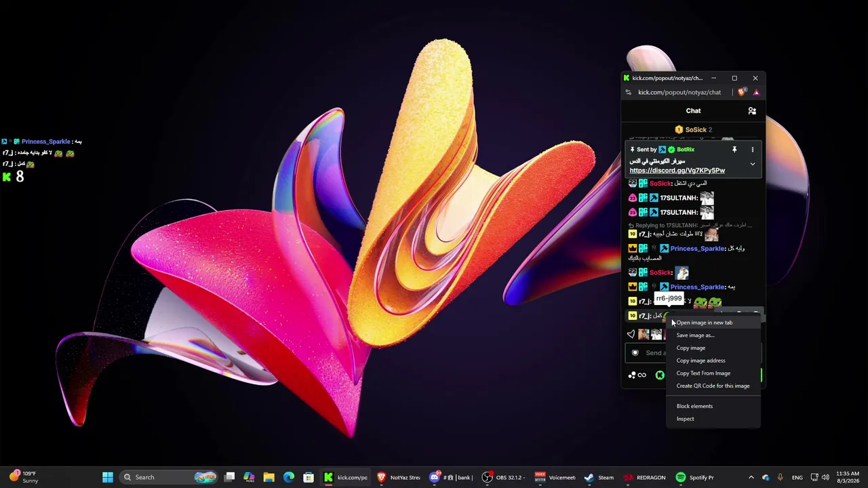Screen dimensions: 868x488
Task: Click the send message input field
Action: [x=693, y=352]
